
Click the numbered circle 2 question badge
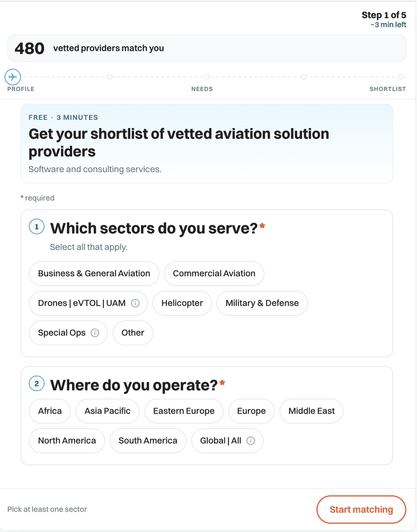(37, 384)
